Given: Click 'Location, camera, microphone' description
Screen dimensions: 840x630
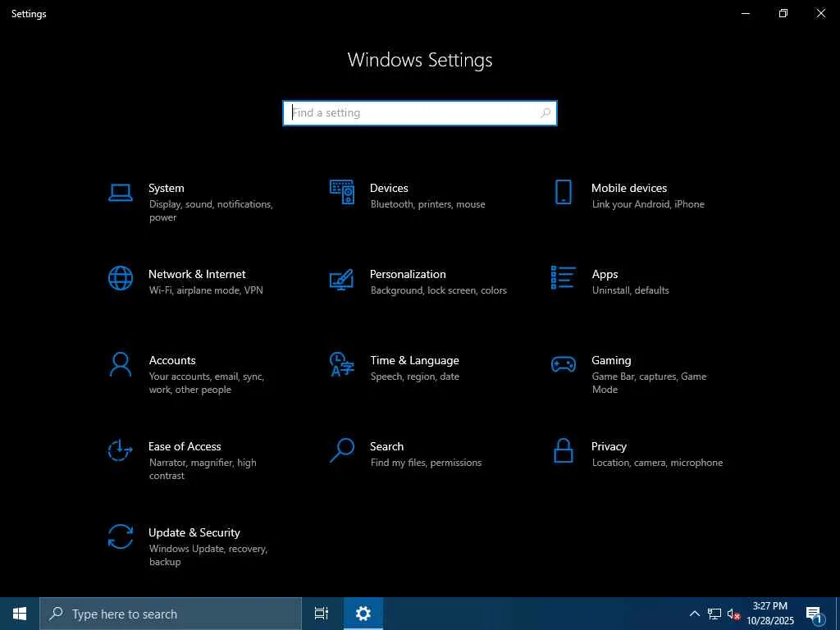Looking at the screenshot, I should (x=657, y=463).
